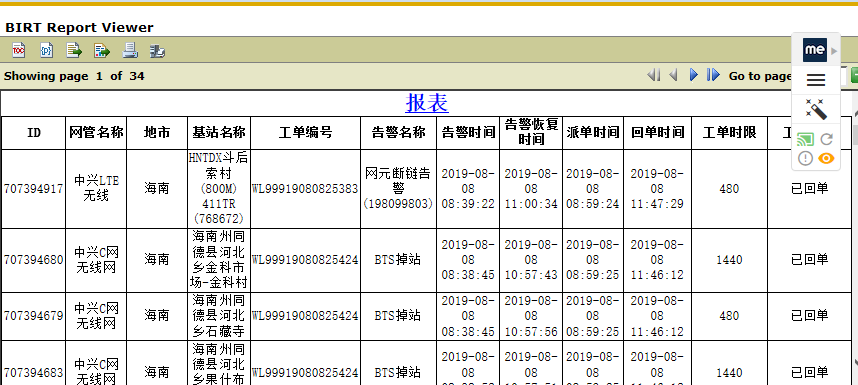Click the 告警名称 column header
The height and width of the screenshot is (385, 858).
pyautogui.click(x=398, y=132)
